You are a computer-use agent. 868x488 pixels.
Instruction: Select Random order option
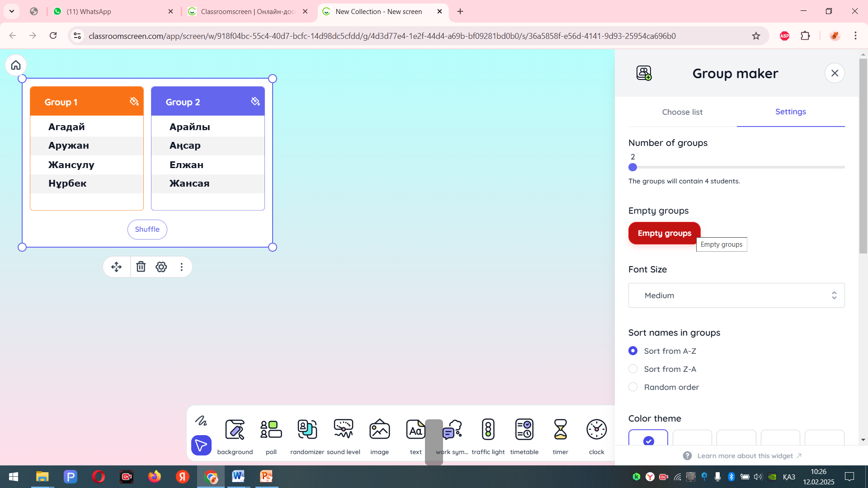pos(633,387)
